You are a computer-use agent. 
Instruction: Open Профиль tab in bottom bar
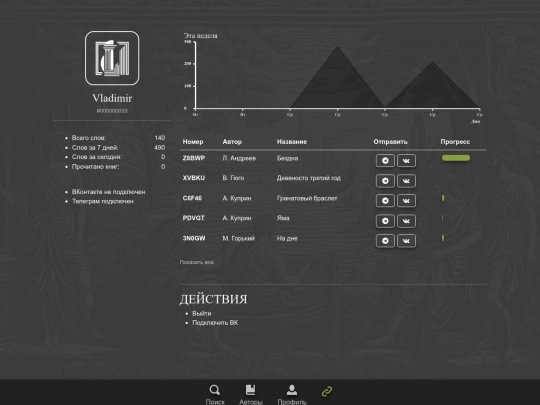click(292, 394)
